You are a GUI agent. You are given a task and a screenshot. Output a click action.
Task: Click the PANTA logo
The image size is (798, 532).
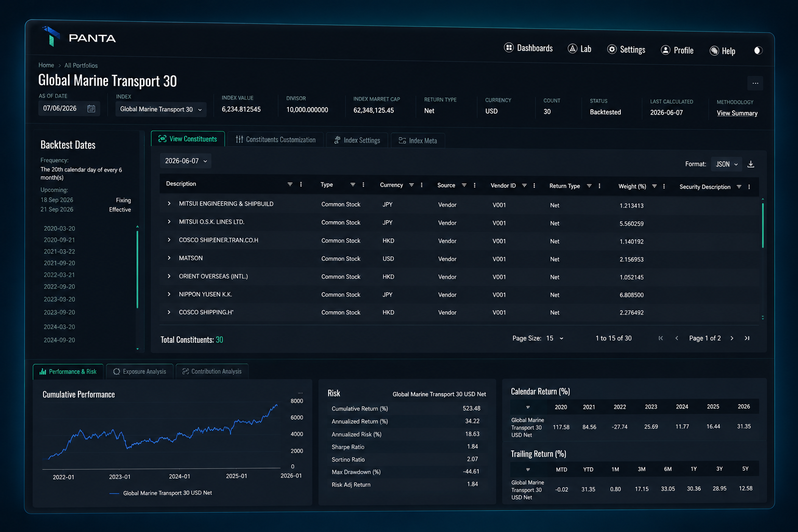tap(79, 37)
